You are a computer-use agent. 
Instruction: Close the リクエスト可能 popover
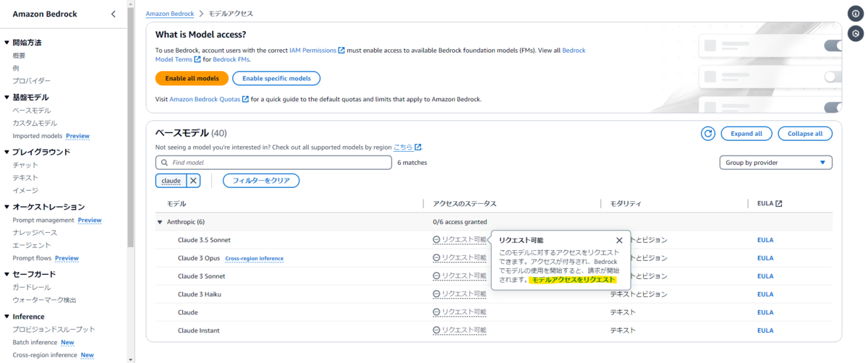coord(619,240)
